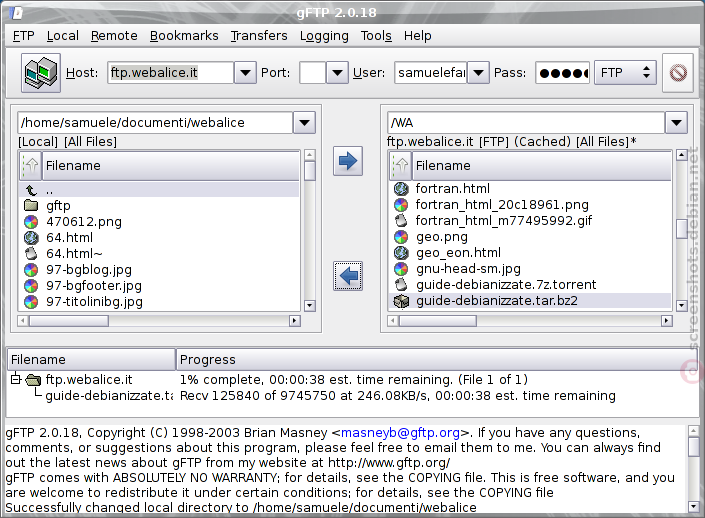Open the FTP protocol selector
Image resolution: width=705 pixels, height=518 pixels.
[625, 73]
